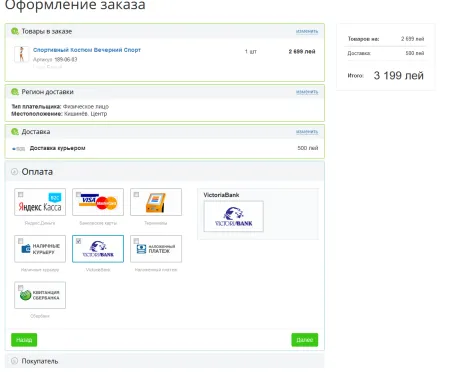This screenshot has width=450, height=373.
Task: Click green check icon beside Регион доставки
Action: click(x=15, y=92)
